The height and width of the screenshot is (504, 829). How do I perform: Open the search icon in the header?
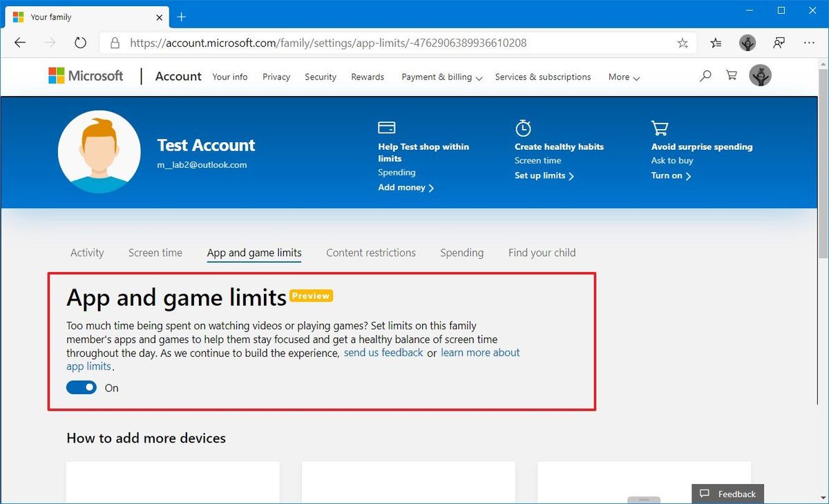705,76
